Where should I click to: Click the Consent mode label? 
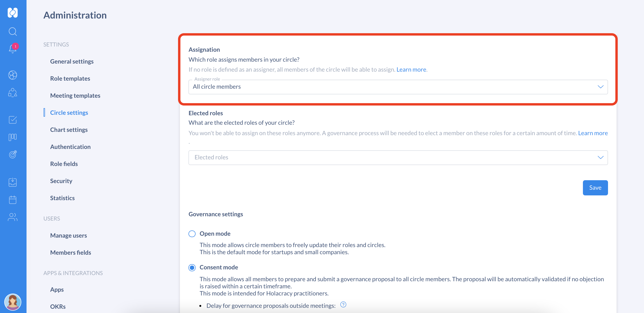coord(219,267)
